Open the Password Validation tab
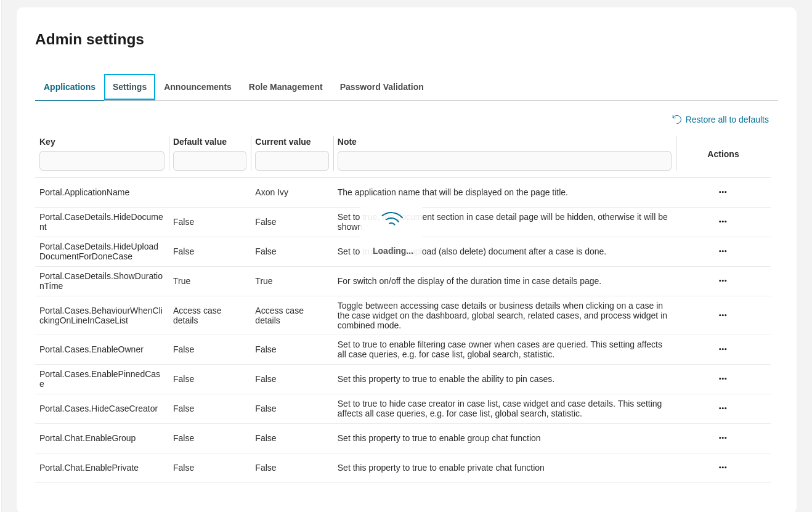The height and width of the screenshot is (512, 812). tap(382, 87)
